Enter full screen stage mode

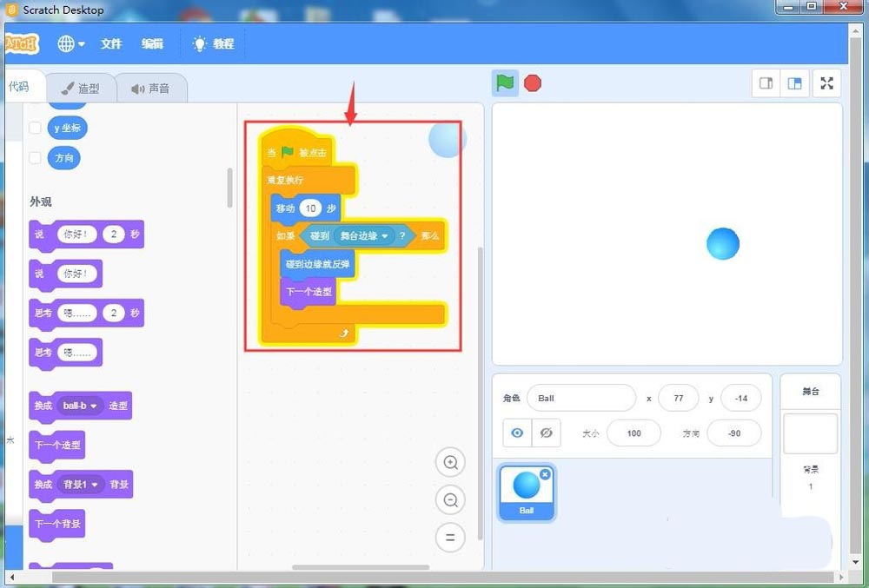[x=826, y=83]
